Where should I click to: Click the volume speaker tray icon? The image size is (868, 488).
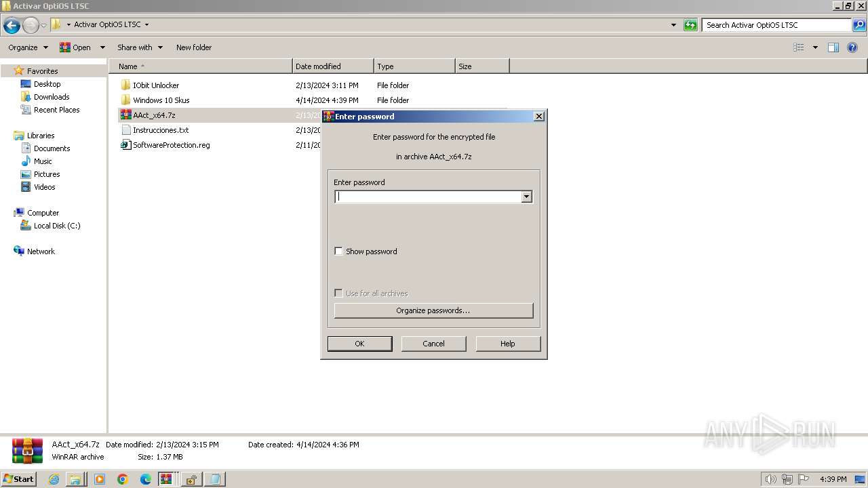point(771,479)
